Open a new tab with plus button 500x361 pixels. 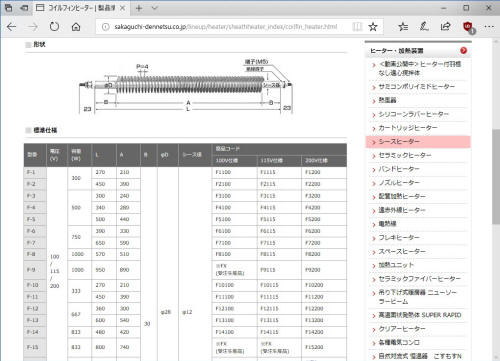[x=139, y=8]
